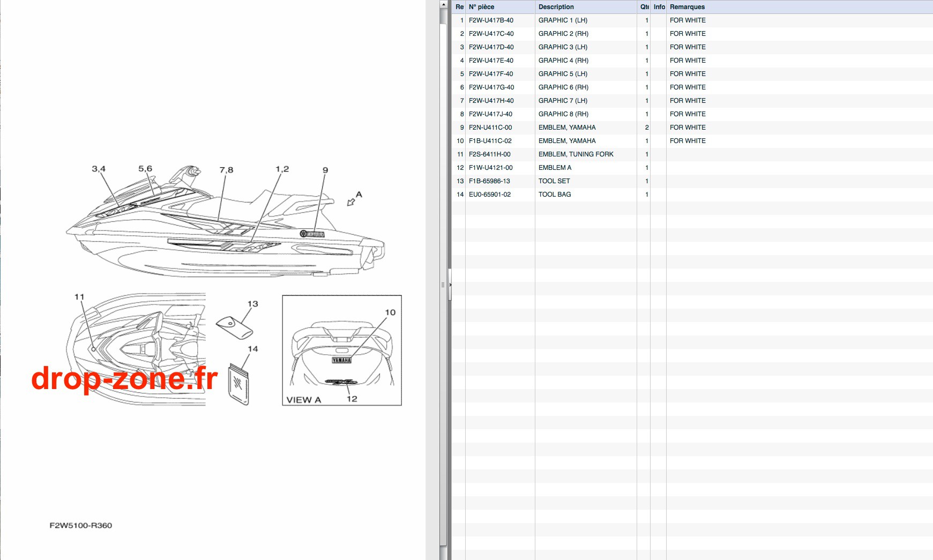Viewport: 933px width, 560px height.
Task: Click the splitter collapse arrow handle
Action: (x=450, y=285)
